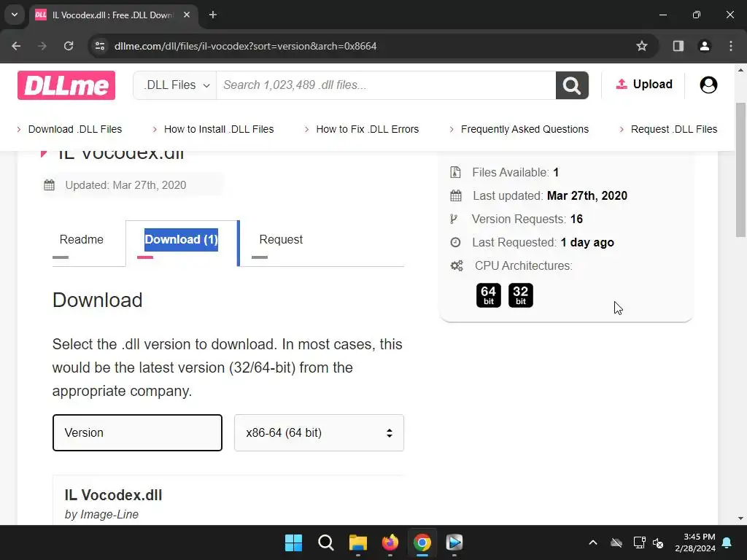Image resolution: width=747 pixels, height=560 pixels.
Task: Switch to the Readme tab
Action: point(82,239)
